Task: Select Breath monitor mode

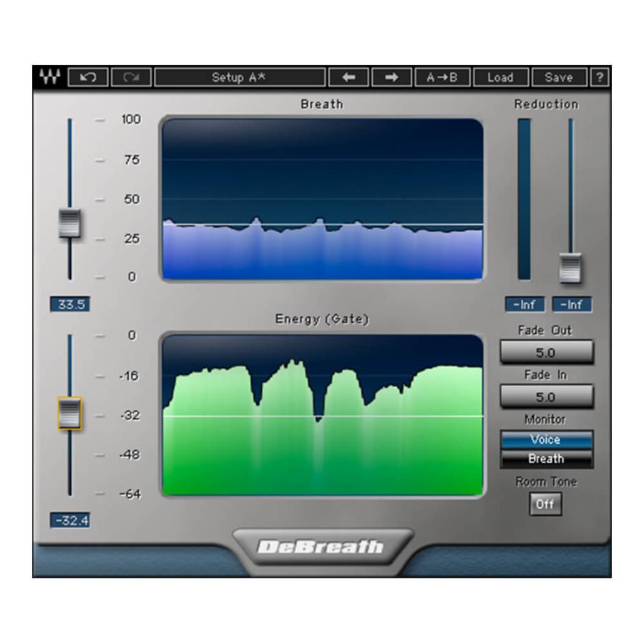Action: click(546, 459)
